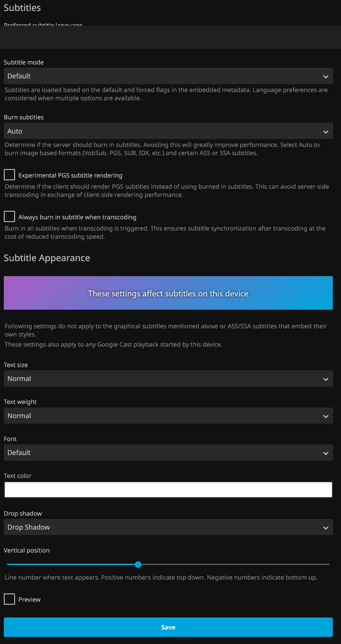Click the subtitle appearance preview banner
The image size is (341, 644).
pos(168,293)
